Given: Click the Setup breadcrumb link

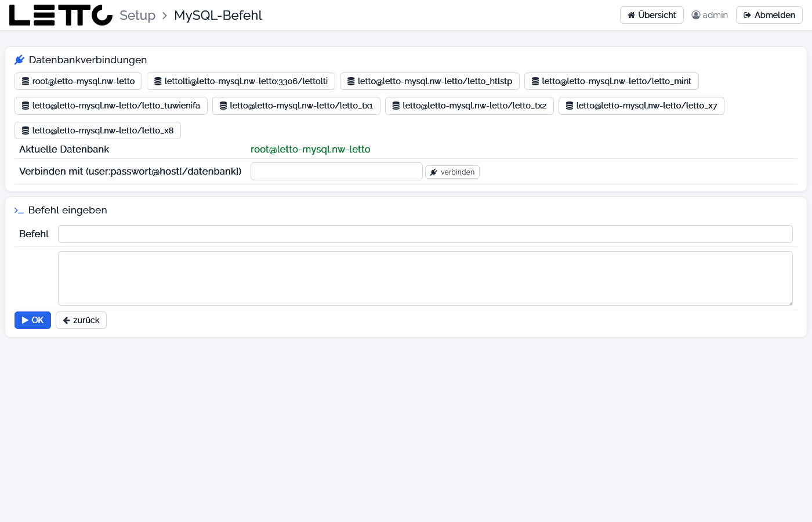Looking at the screenshot, I should pyautogui.click(x=137, y=15).
